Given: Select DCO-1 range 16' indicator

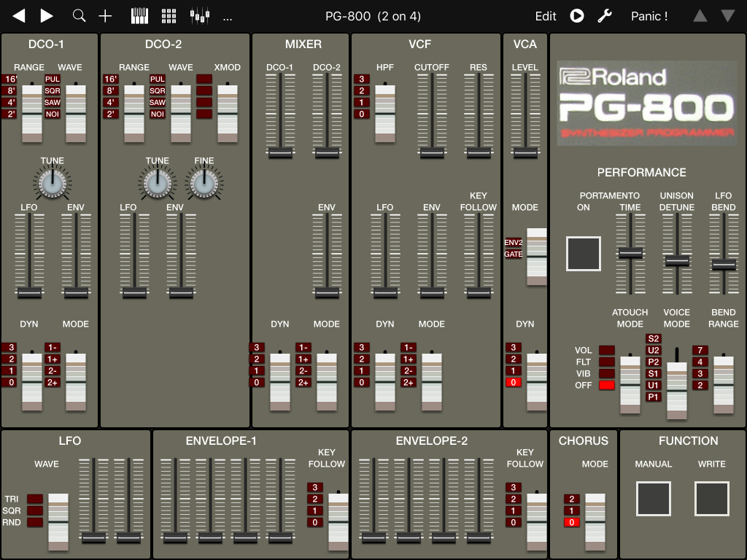Looking at the screenshot, I should click(9, 79).
